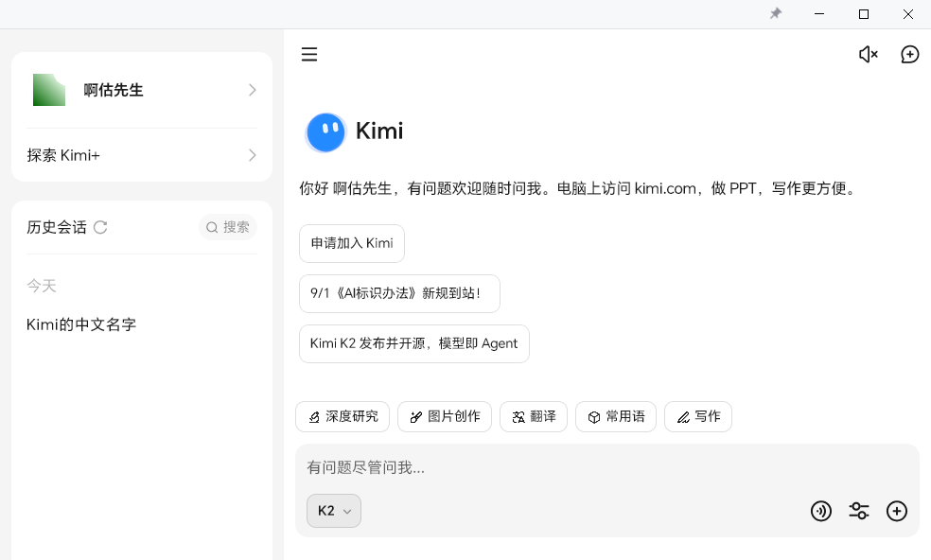Open the K2 model dropdown
This screenshot has height=560, width=931.
tap(333, 511)
